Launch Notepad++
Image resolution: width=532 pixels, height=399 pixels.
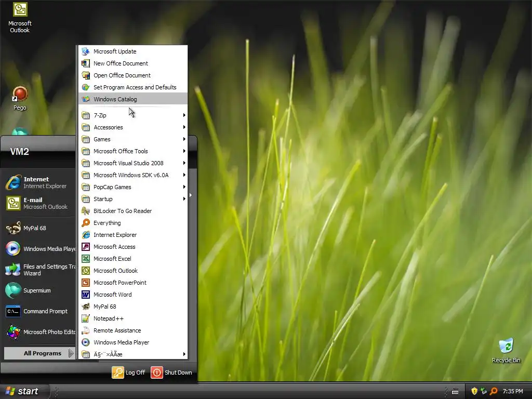[133, 318]
